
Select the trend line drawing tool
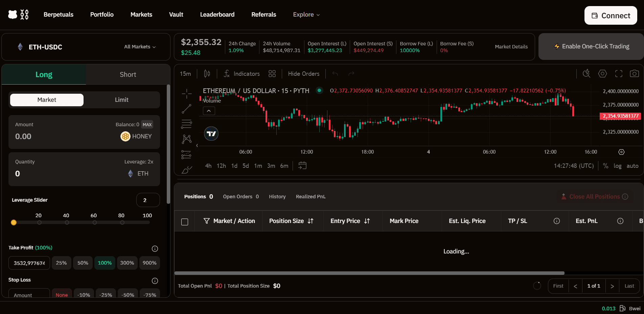(x=187, y=109)
